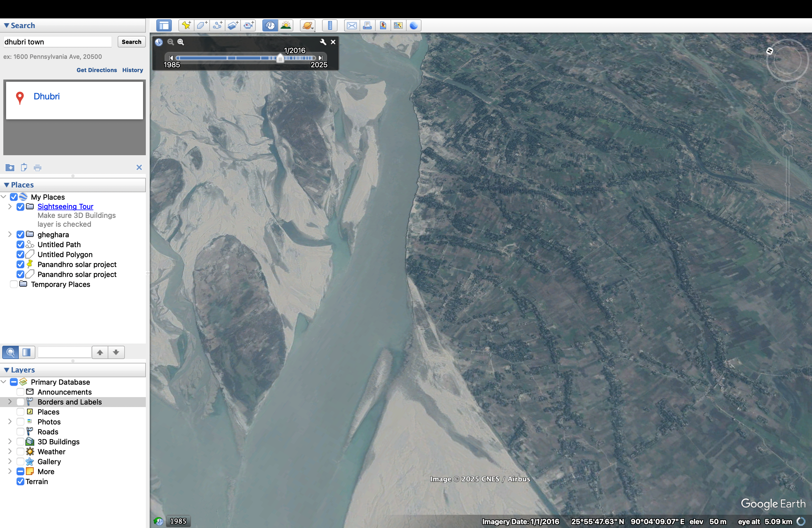Image resolution: width=812 pixels, height=528 pixels.
Task: Toggle the Sunlight tool
Action: point(286,25)
